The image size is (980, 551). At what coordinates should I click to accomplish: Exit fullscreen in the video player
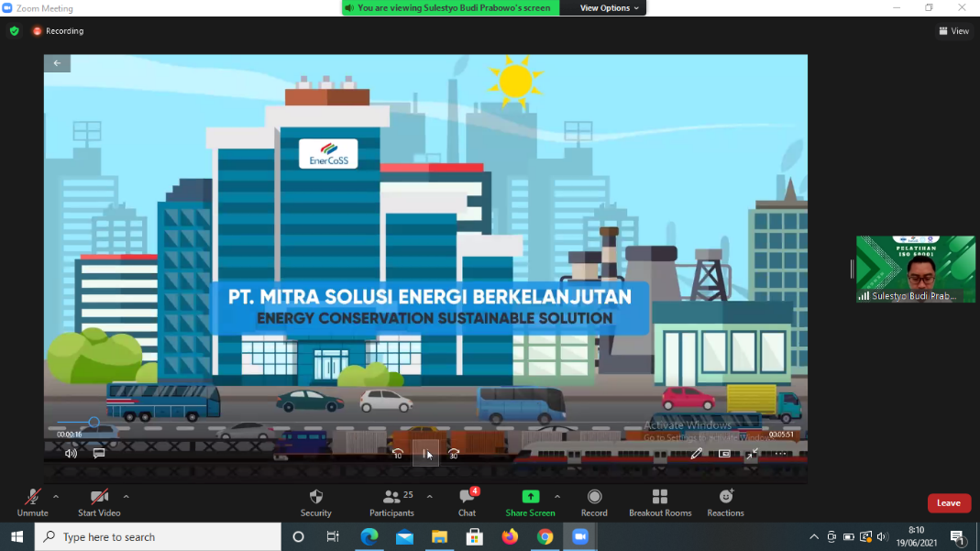[752, 454]
